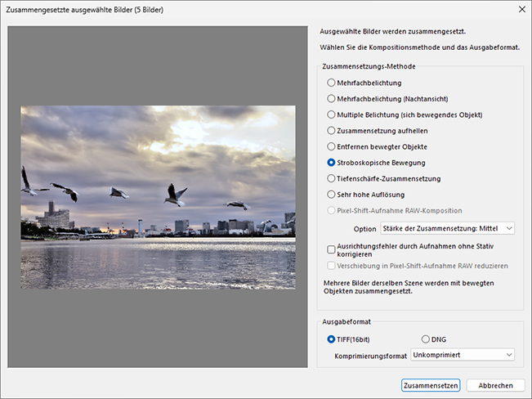This screenshot has width=532, height=399.
Task: Close the dialog with the X button
Action: point(521,9)
